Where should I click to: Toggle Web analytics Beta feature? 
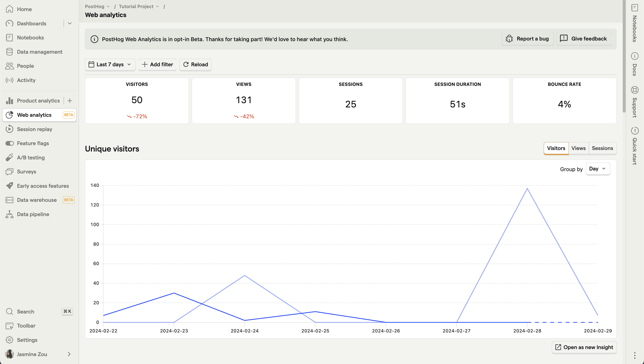tap(68, 115)
